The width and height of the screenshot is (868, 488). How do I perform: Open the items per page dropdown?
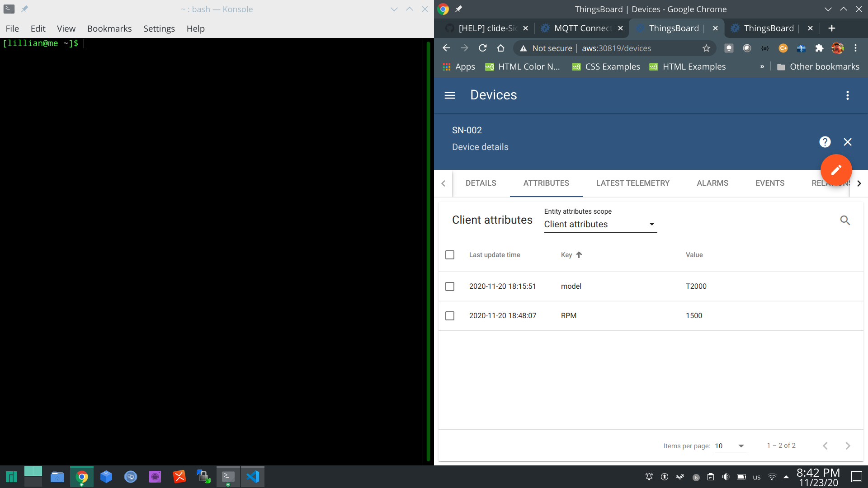pos(730,446)
